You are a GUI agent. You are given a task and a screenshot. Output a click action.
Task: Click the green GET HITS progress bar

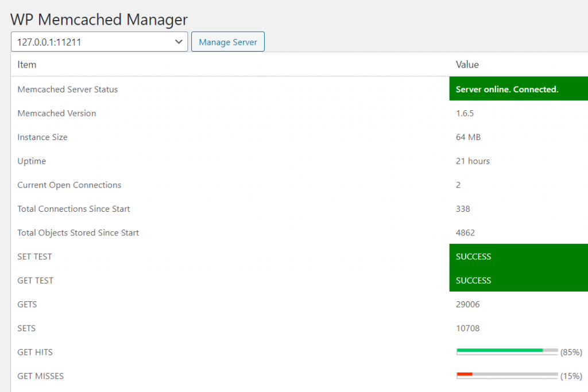[500, 350]
